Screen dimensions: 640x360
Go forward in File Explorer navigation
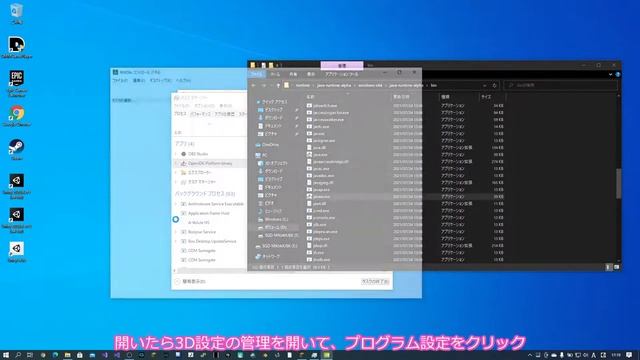pos(264,85)
